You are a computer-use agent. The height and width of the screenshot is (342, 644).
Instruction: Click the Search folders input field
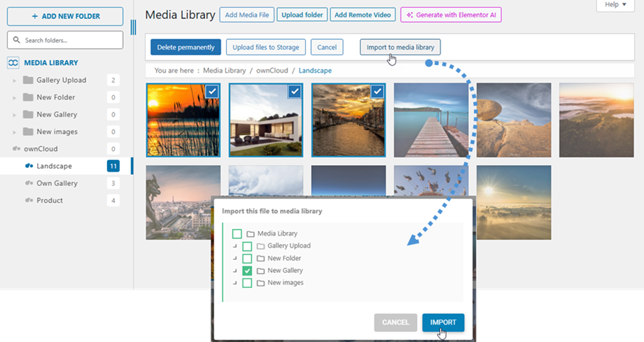pos(70,41)
